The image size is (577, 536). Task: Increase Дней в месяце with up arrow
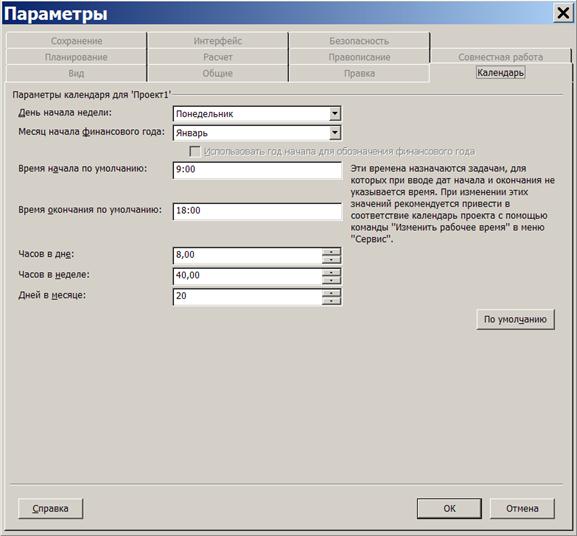pyautogui.click(x=331, y=293)
